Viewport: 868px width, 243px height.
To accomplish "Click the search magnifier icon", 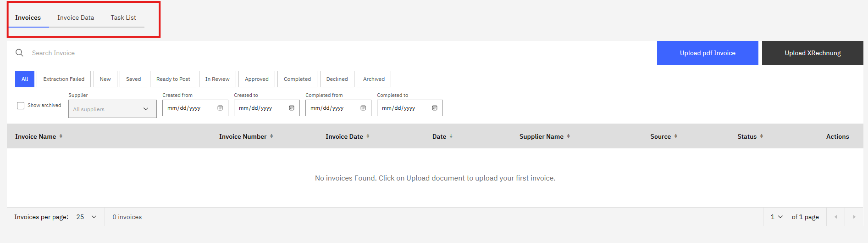I will 19,53.
